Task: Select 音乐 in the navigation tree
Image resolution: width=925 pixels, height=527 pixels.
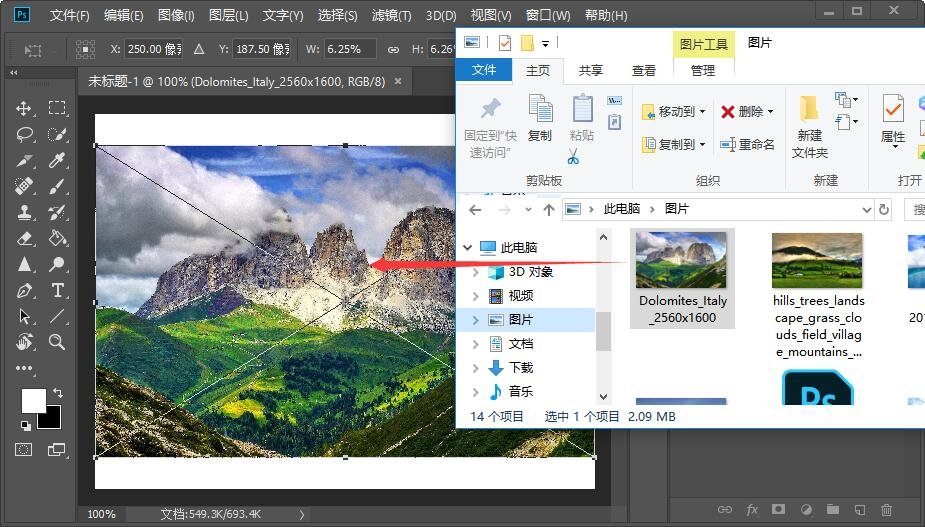Action: click(520, 391)
